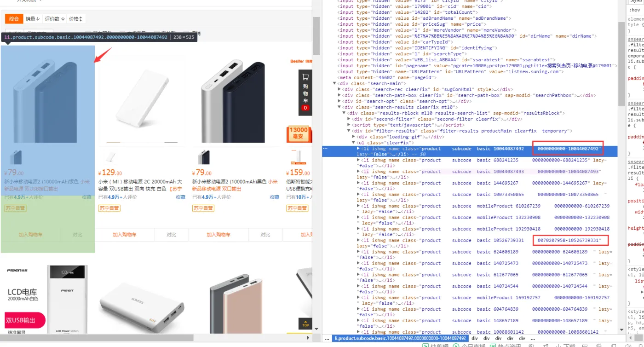Image resolution: width=644 pixels, height=347 pixels.
Task: Select the highlighted li row basic 10044087492
Action: (x=470, y=151)
